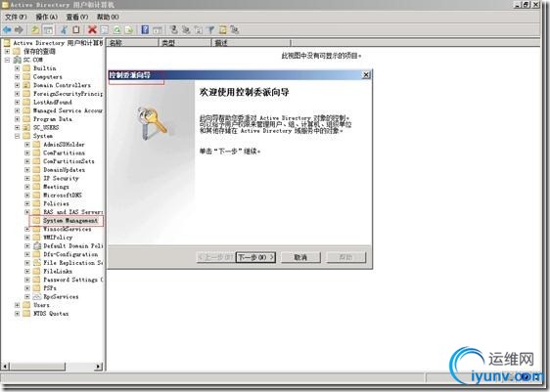
Task: Select the Dfs-Configuration tree item
Action: (70, 254)
